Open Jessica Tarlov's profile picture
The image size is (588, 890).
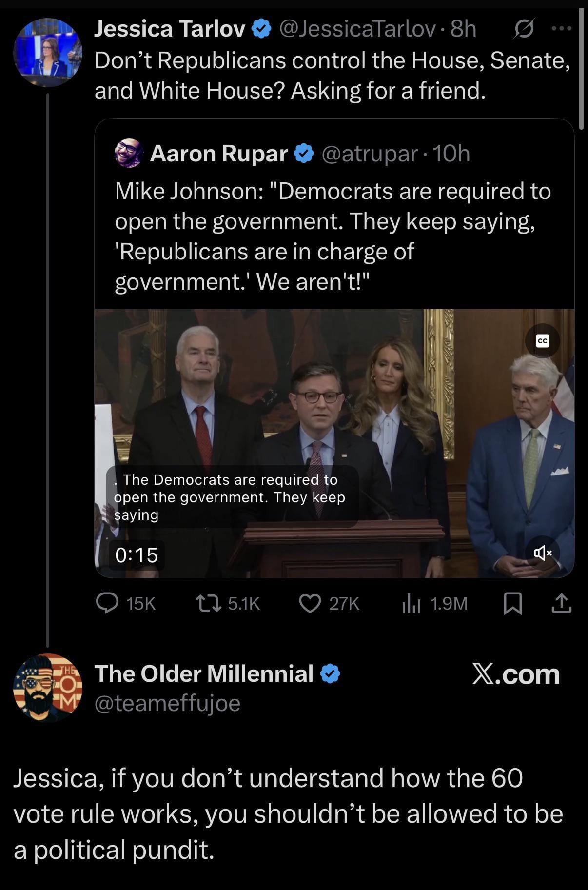(47, 53)
